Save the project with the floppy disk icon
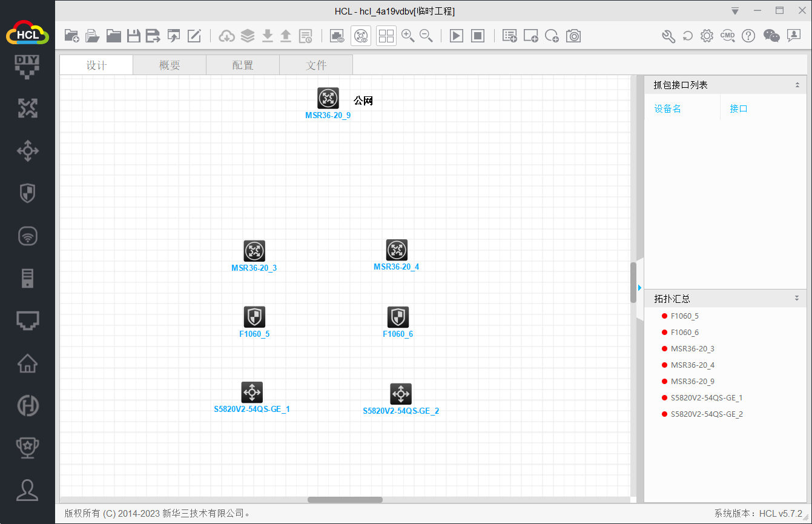 134,36
